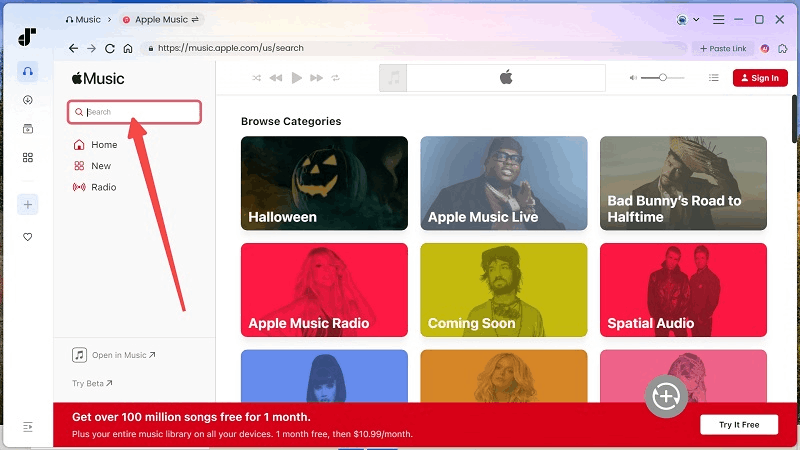Click the grid tools icon in sidebar
This screenshot has height=450, width=800.
[x=28, y=157]
